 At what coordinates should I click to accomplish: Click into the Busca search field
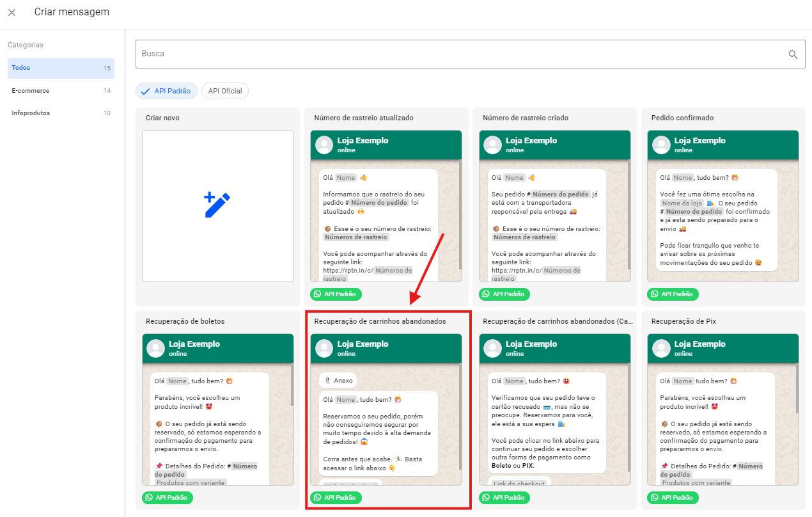pos(460,54)
